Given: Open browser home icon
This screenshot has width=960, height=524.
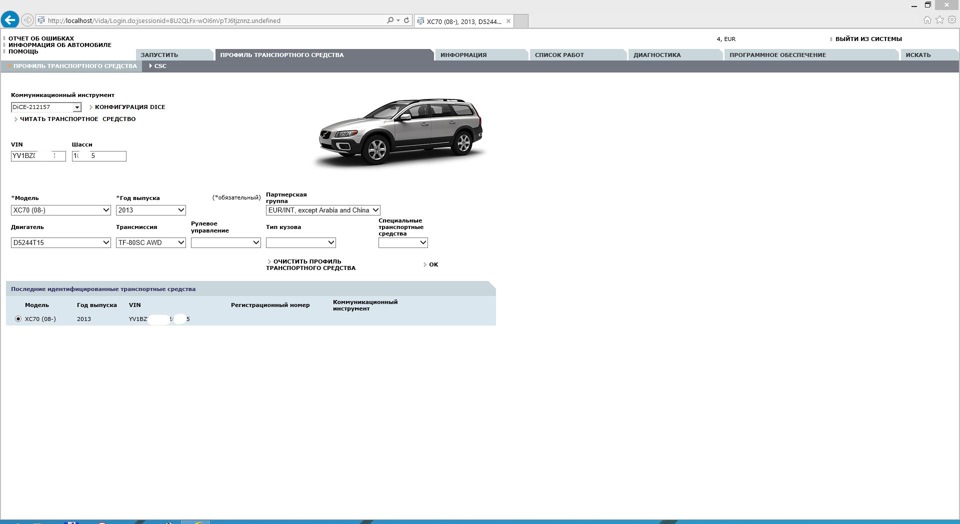Looking at the screenshot, I should coord(927,20).
